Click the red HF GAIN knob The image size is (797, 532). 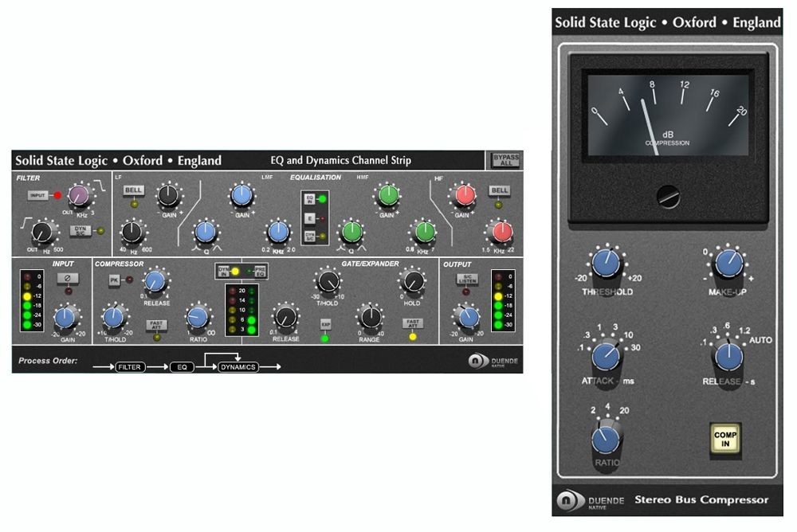pyautogui.click(x=464, y=194)
